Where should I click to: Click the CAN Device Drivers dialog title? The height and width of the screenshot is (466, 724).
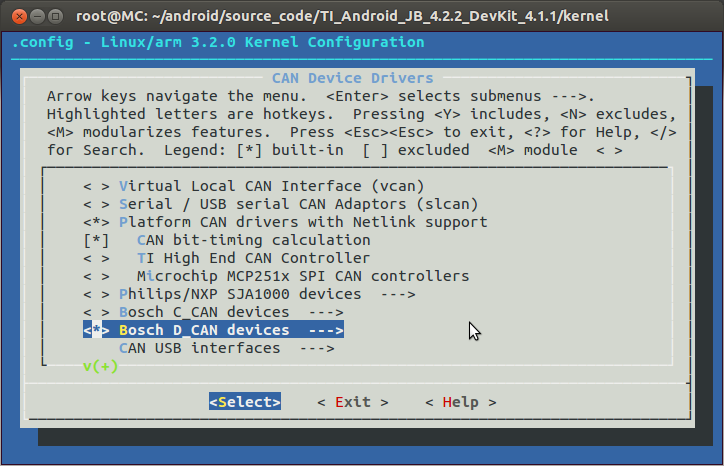pos(353,78)
